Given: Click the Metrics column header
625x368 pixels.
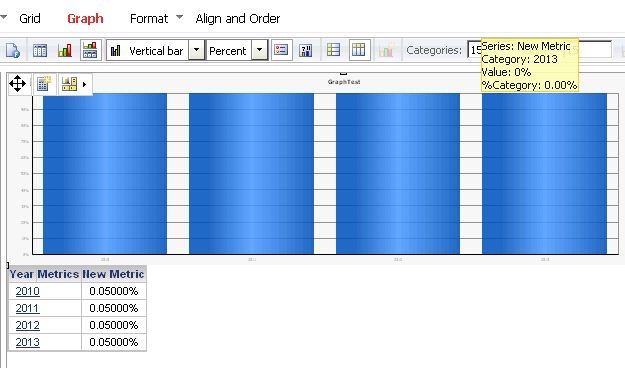Looking at the screenshot, I should [x=58, y=274].
